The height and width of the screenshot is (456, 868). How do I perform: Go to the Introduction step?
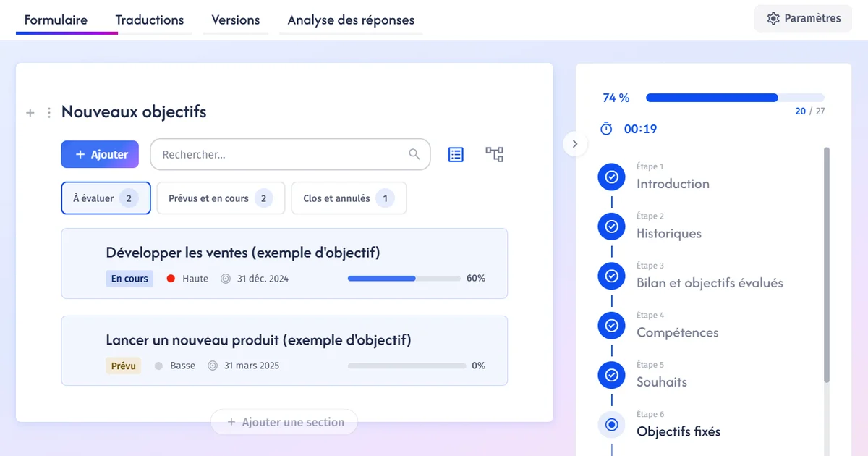[x=673, y=184]
